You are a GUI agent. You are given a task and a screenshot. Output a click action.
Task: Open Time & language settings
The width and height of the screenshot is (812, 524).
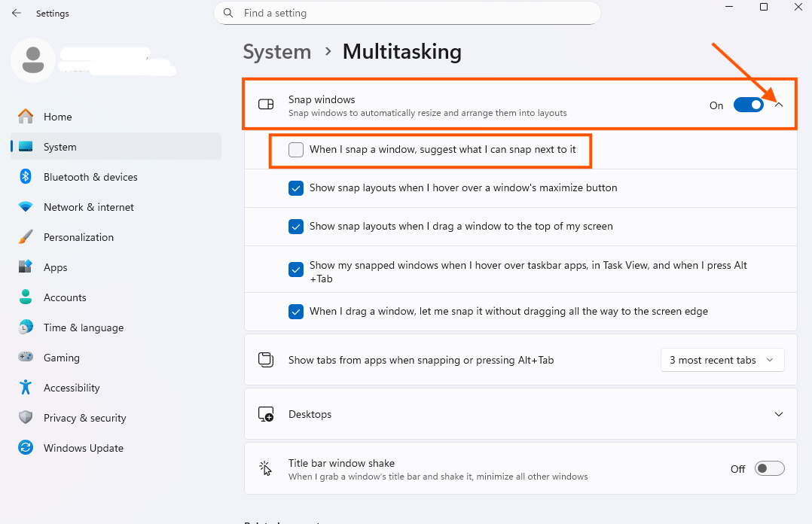[x=83, y=327]
